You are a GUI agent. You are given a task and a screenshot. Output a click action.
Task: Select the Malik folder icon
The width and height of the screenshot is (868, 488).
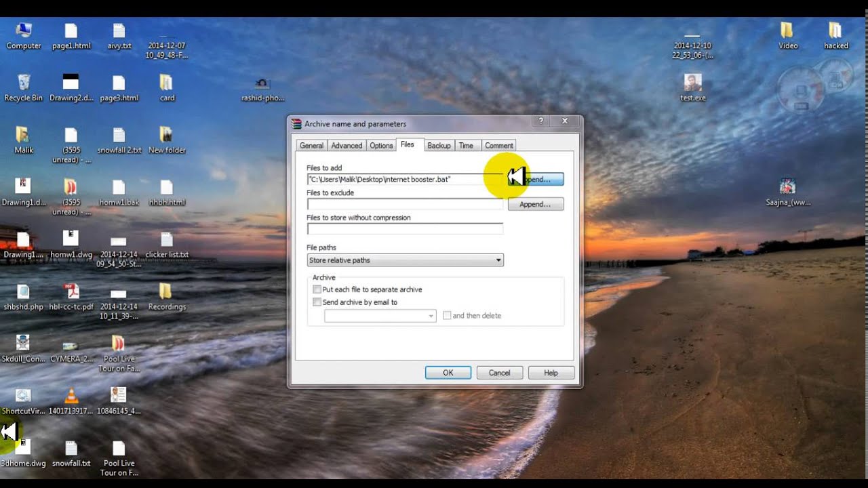click(x=24, y=140)
